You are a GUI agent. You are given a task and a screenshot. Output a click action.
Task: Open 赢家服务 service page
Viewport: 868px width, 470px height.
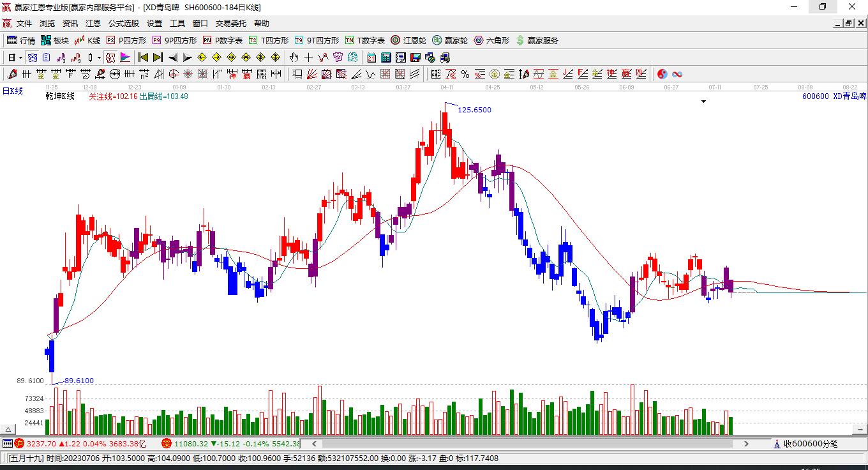coord(537,40)
